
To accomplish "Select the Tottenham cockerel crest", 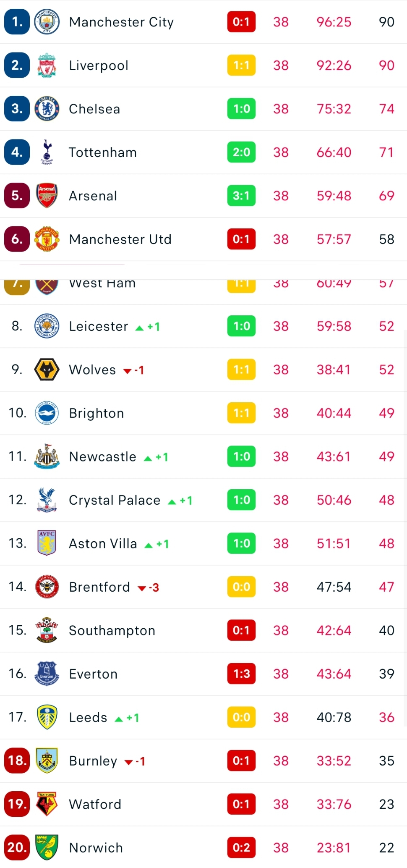I will [x=47, y=152].
